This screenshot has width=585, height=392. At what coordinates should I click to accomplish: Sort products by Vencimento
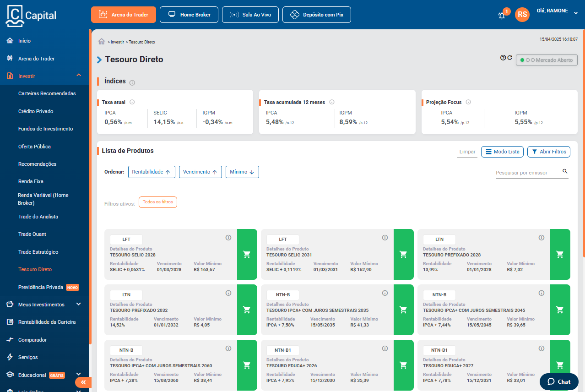tap(200, 172)
